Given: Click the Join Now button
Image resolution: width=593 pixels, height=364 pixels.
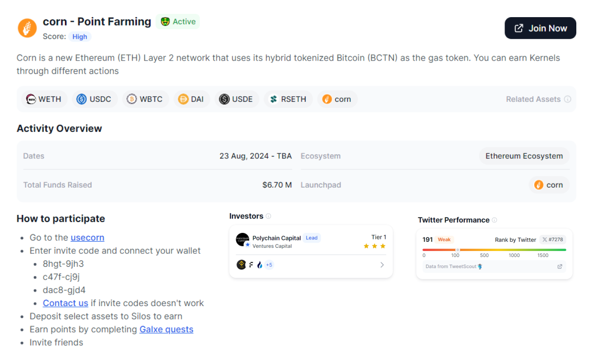Looking at the screenshot, I should (x=540, y=28).
